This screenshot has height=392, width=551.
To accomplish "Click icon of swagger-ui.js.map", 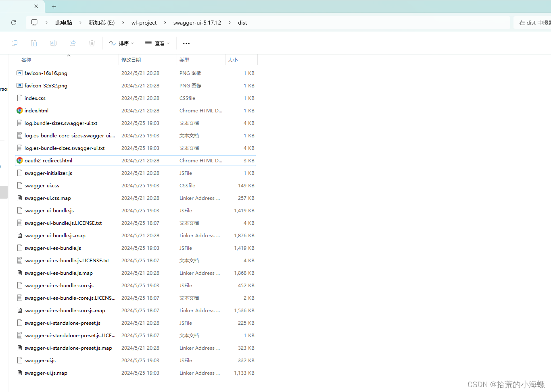I will coord(19,373).
